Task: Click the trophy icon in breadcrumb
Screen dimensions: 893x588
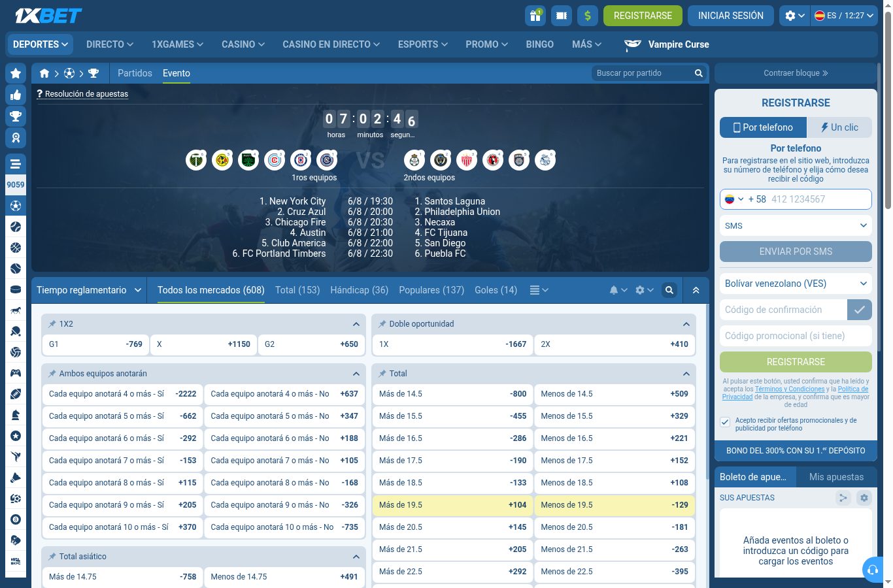Action: 93,73
